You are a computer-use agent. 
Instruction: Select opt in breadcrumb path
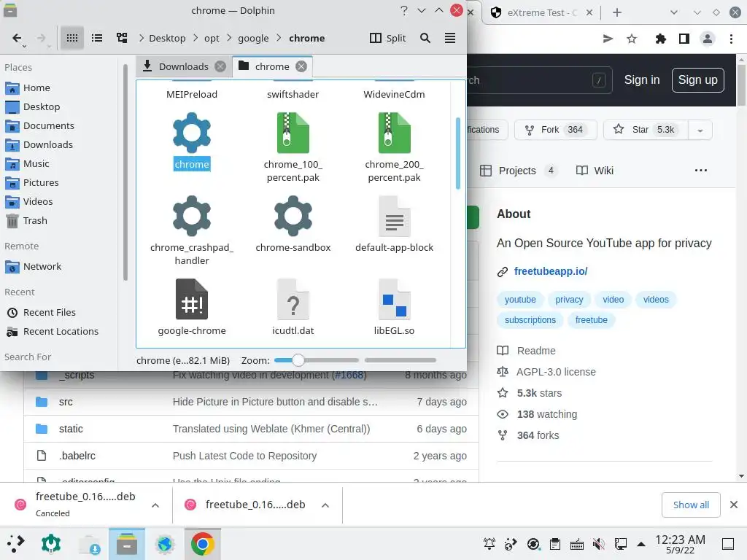click(212, 38)
